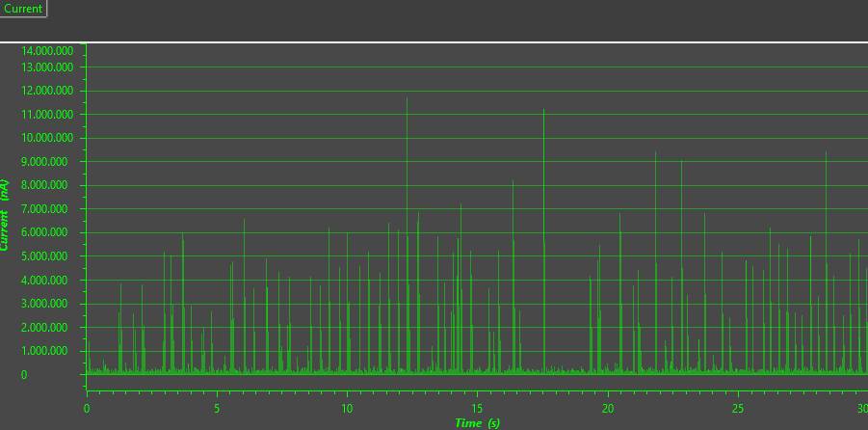The height and width of the screenshot is (430, 868).
Task: Click the 10.000.000 y-axis tick label
Action: [47, 138]
